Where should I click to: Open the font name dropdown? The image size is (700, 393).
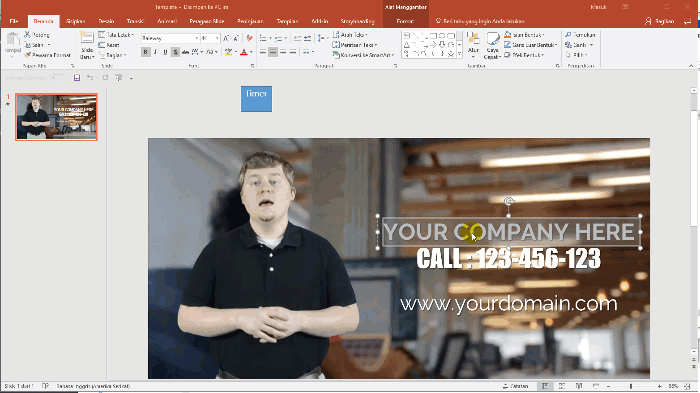196,38
